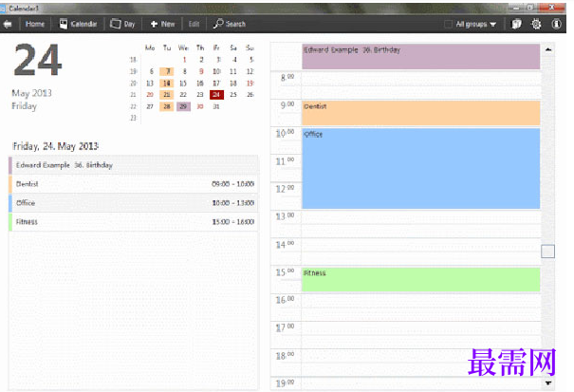The height and width of the screenshot is (392, 574).
Task: Open the notes/documents icon beside All groups
Action: 516,24
